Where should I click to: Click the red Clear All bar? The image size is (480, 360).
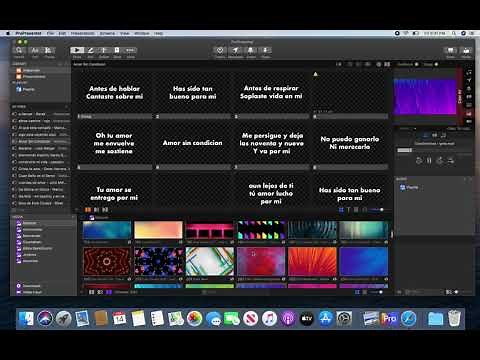(459, 96)
